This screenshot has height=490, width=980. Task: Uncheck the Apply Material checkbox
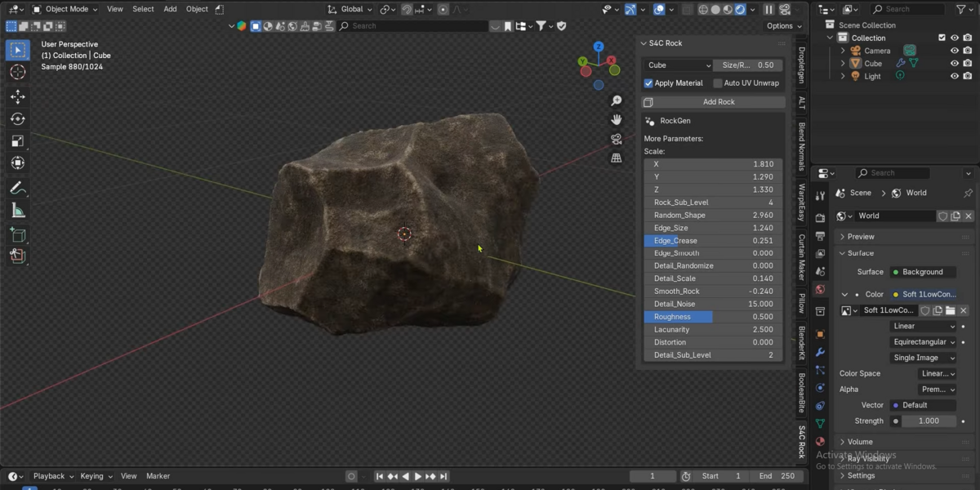click(x=648, y=83)
